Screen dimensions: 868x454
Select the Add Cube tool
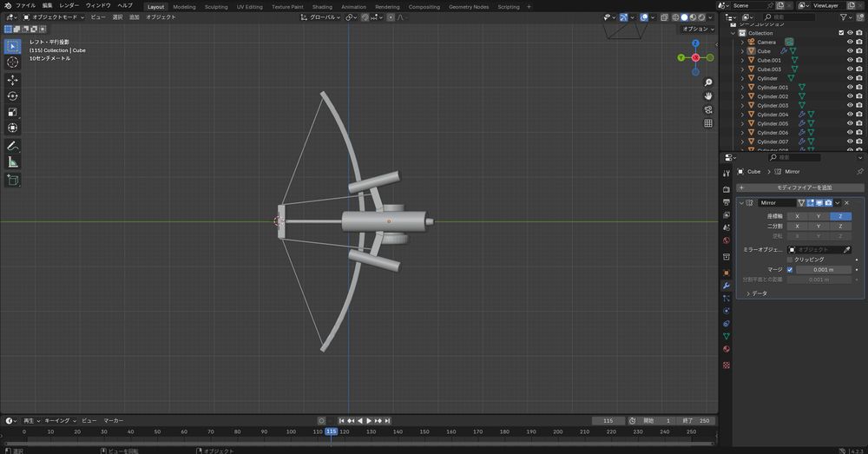[x=13, y=180]
